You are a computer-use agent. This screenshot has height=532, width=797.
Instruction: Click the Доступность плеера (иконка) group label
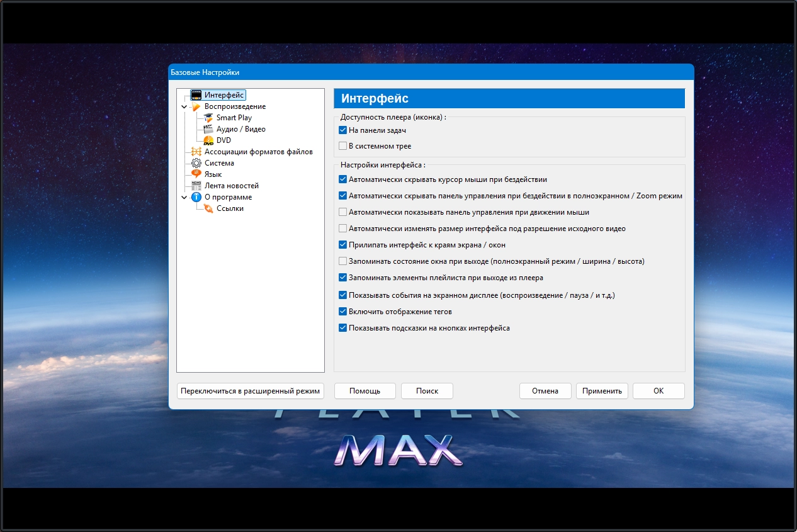click(393, 116)
